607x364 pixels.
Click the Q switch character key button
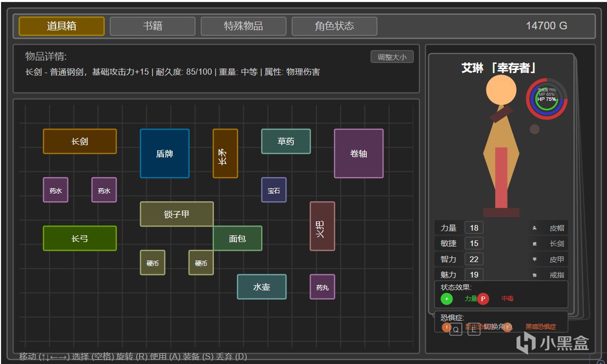click(456, 329)
